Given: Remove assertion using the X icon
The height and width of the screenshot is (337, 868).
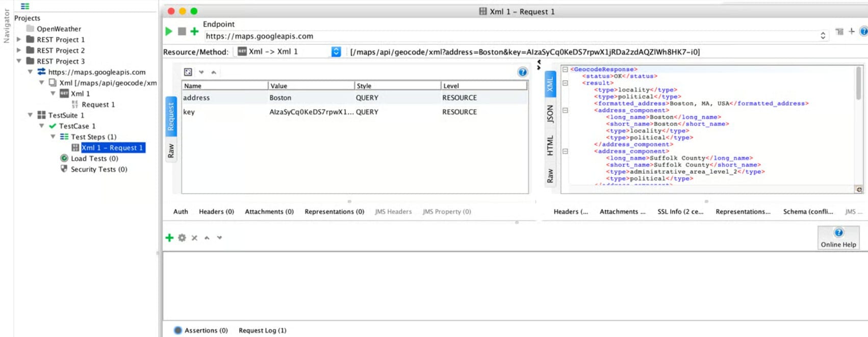Looking at the screenshot, I should (x=194, y=238).
